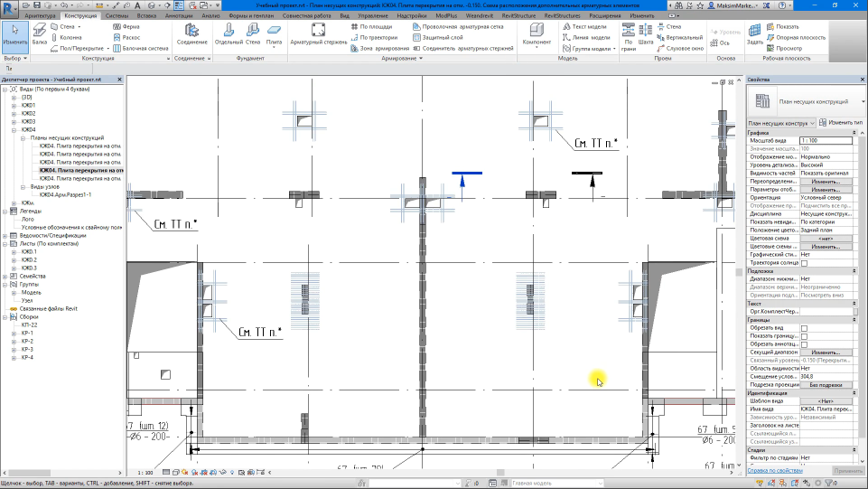Click Изменить for Секущий диапазон
The image size is (868, 489).
(x=826, y=353)
